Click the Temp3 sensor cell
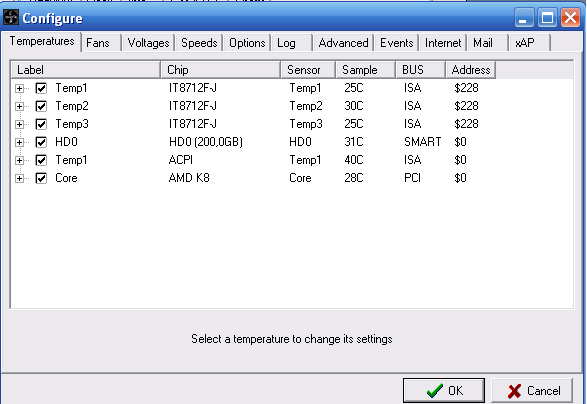 (305, 124)
